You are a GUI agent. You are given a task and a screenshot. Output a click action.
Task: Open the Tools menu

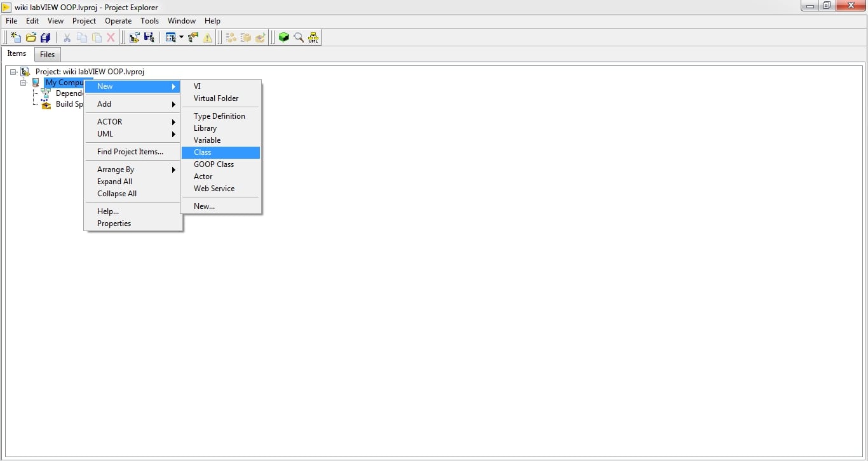[150, 21]
